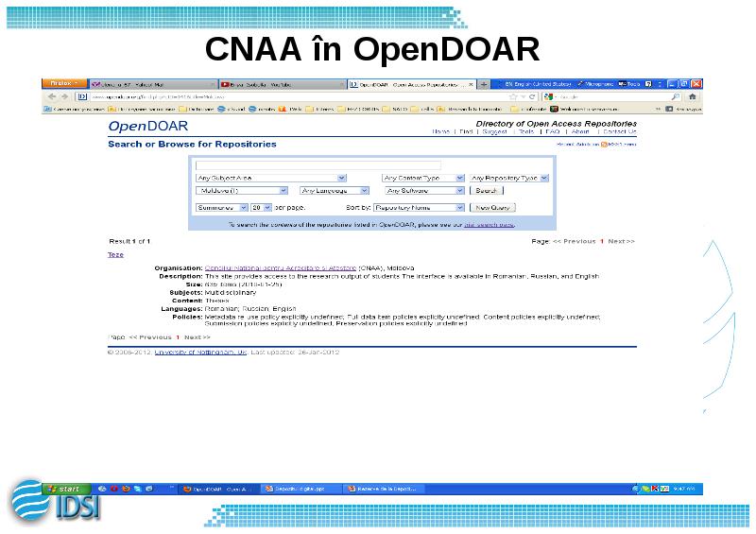Viewport: 756px width, 534px height.
Task: Open the Any Content Type dropdown
Action: (422, 178)
